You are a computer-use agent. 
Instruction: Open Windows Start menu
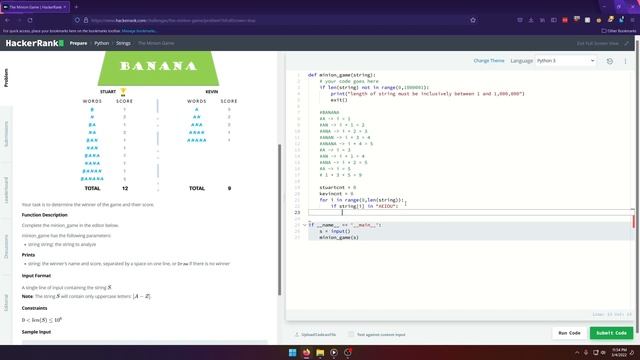pos(293,352)
